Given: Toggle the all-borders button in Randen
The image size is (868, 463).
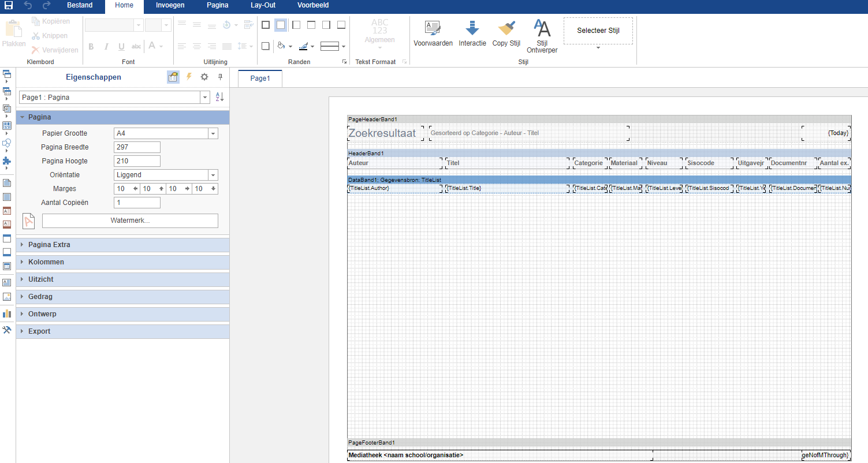Looking at the screenshot, I should (x=265, y=25).
